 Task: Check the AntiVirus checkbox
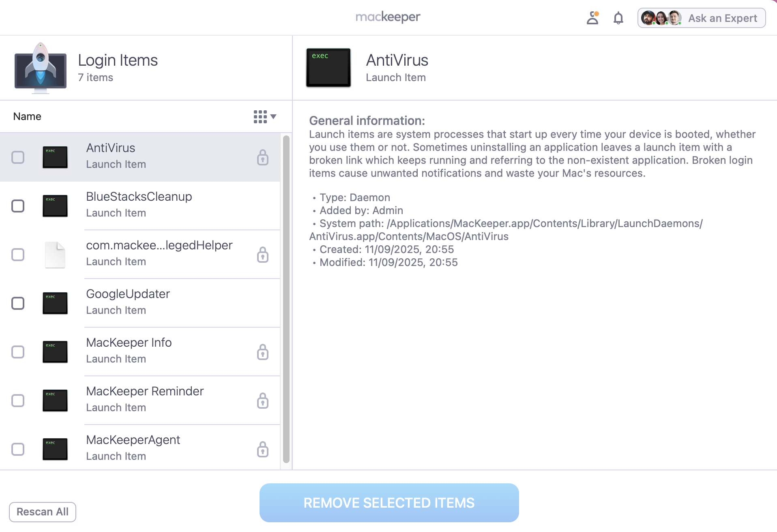pyautogui.click(x=17, y=157)
